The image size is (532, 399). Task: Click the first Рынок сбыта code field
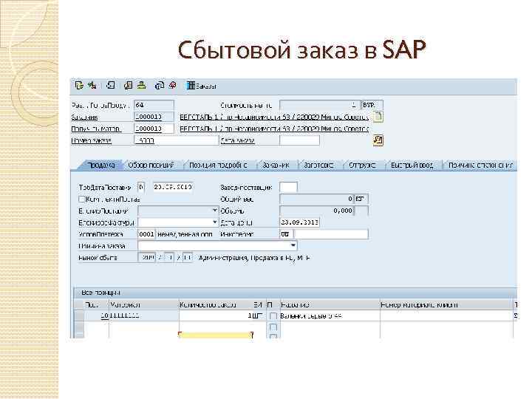click(146, 258)
